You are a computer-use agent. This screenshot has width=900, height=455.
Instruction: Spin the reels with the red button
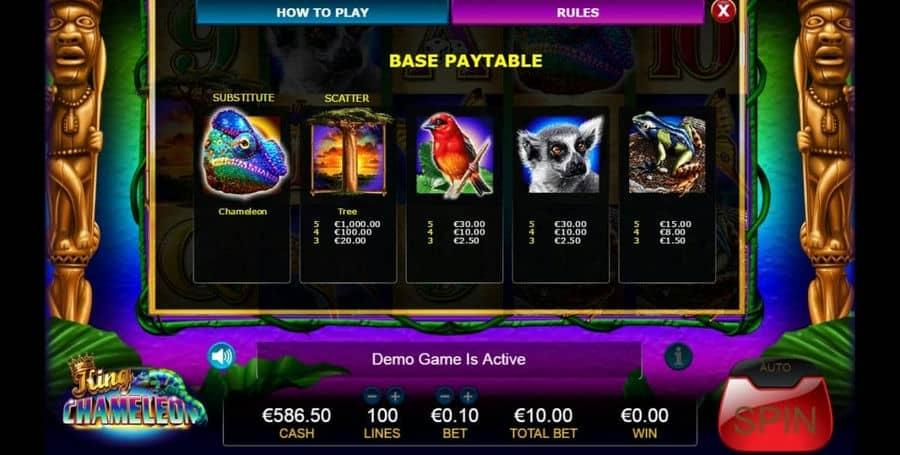[775, 418]
